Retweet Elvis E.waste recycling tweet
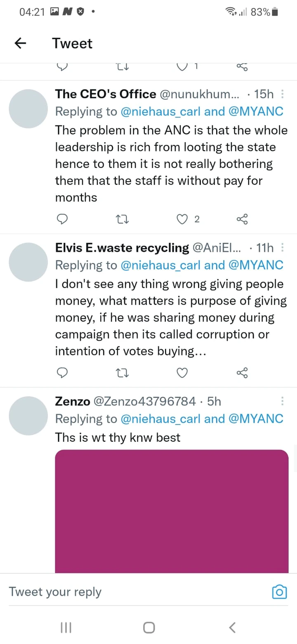 pyautogui.click(x=122, y=373)
